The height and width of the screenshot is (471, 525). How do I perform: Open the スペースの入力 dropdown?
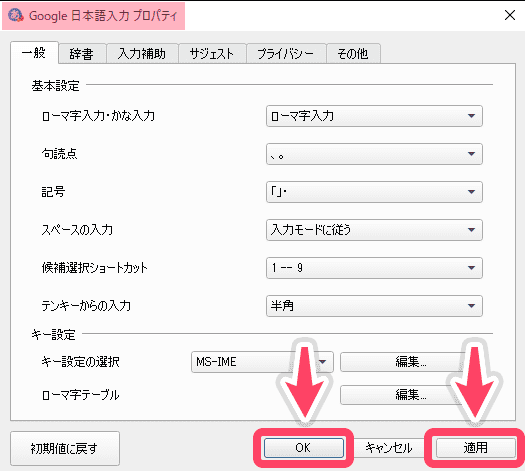(x=374, y=230)
